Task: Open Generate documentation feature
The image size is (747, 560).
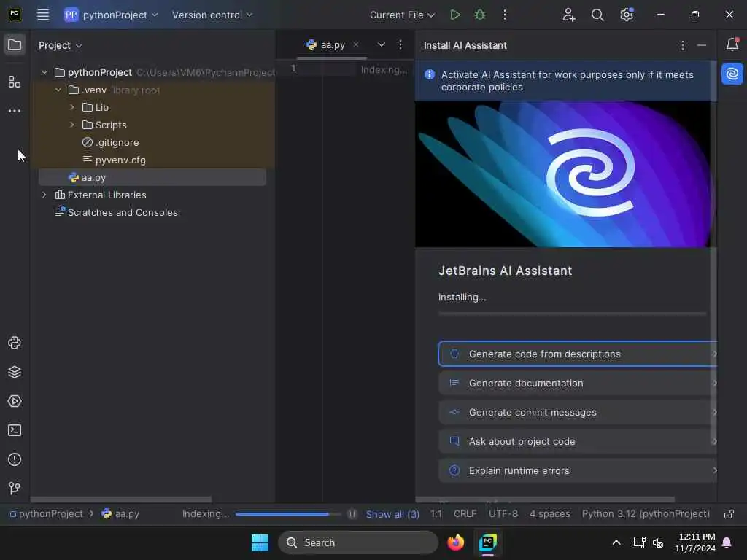Action: (x=578, y=384)
